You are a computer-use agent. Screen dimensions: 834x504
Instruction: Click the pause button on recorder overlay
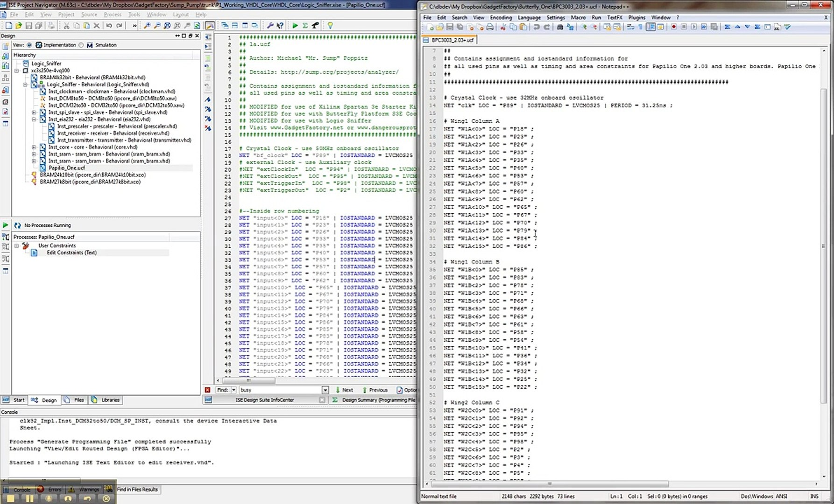[x=30, y=498]
